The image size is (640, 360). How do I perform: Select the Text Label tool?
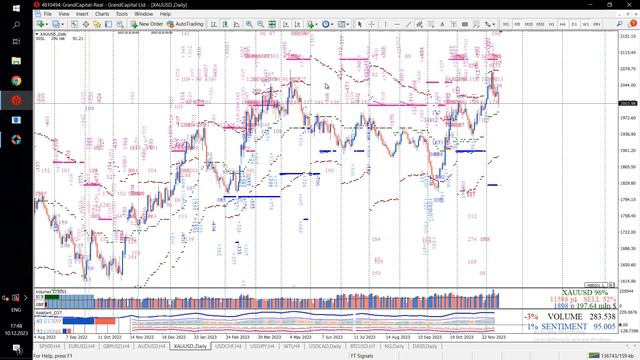[x=453, y=24]
